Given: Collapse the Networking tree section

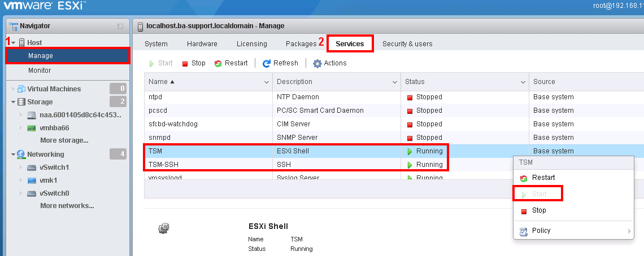Looking at the screenshot, I should pos(13,155).
